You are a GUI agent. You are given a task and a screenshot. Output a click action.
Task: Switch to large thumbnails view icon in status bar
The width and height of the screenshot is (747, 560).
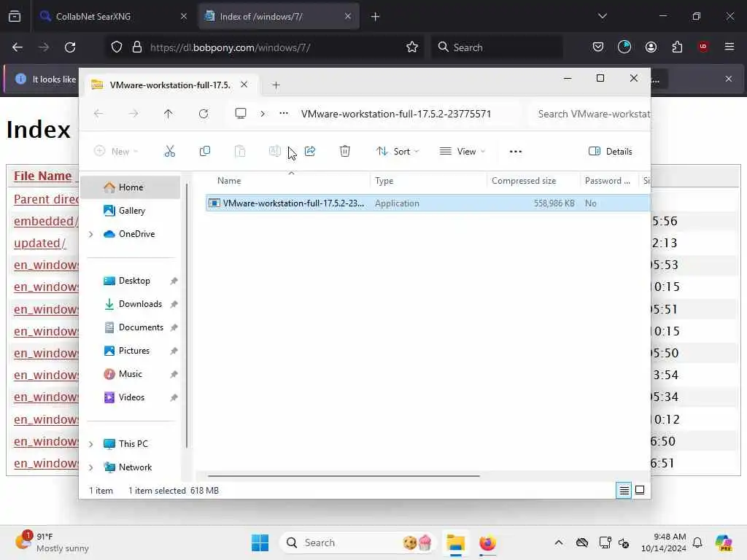640,490
